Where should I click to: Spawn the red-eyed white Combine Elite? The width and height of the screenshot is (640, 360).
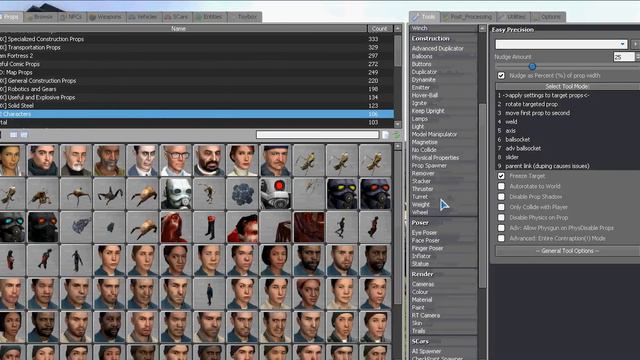tap(276, 193)
